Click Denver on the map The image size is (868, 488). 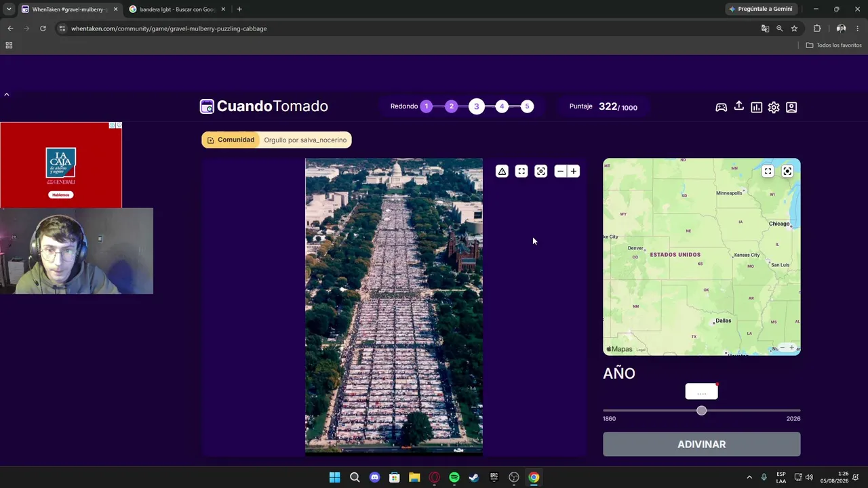click(x=635, y=249)
